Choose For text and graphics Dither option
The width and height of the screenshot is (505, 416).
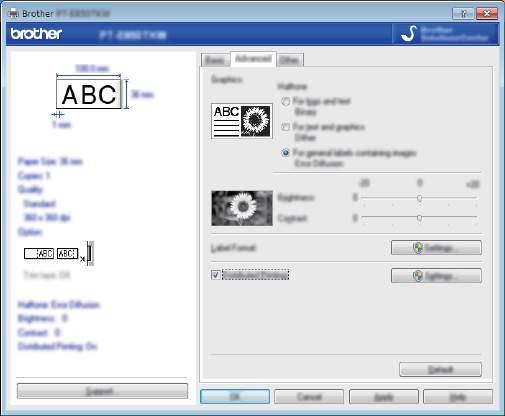click(x=285, y=127)
